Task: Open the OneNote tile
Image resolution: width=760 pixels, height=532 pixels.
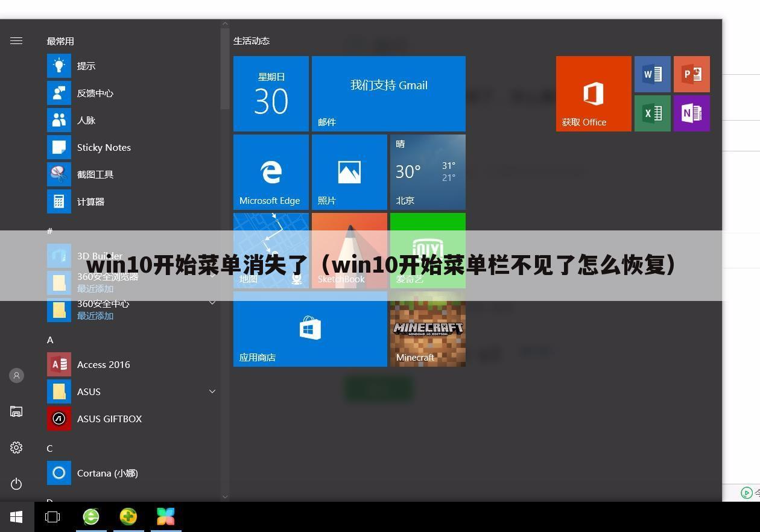Action: (692, 113)
